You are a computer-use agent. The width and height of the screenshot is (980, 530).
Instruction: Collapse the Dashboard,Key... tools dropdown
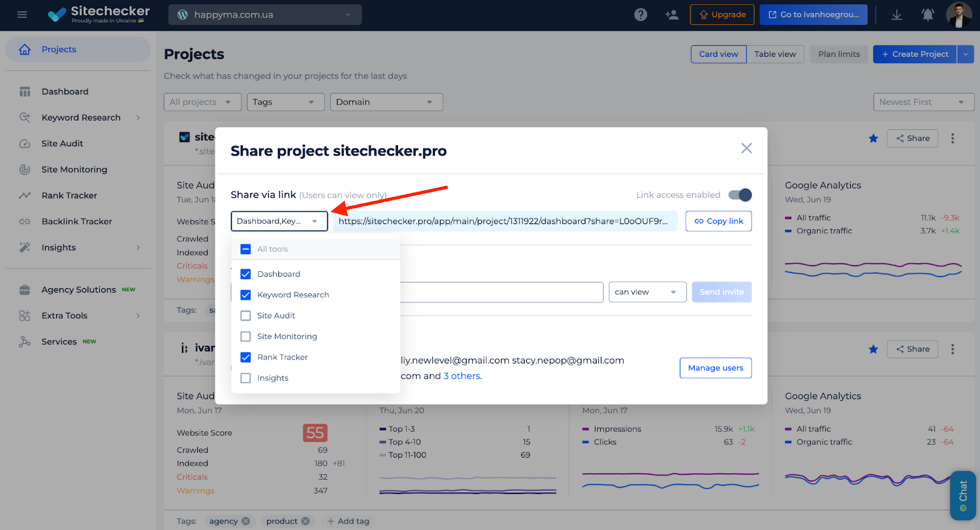279,222
